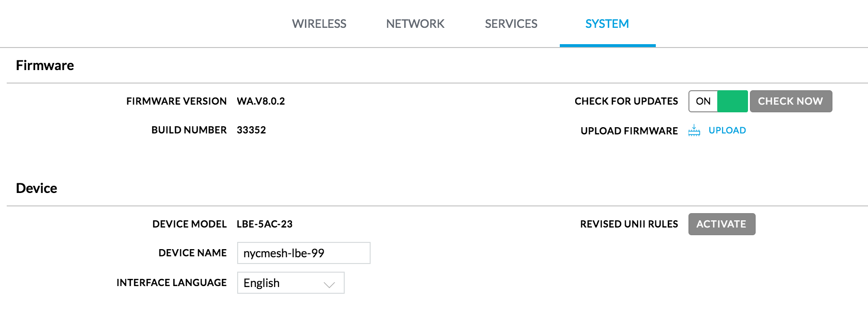Click the upload firmware tray icon
Viewport: 868px width, 312px height.
(x=694, y=131)
